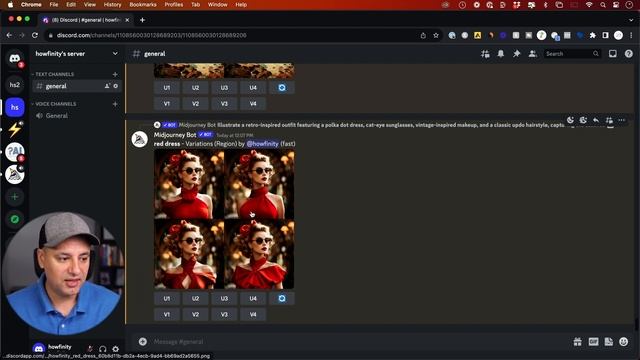Open the lightning bolt server
This screenshot has width=640, height=360.
tap(15, 130)
